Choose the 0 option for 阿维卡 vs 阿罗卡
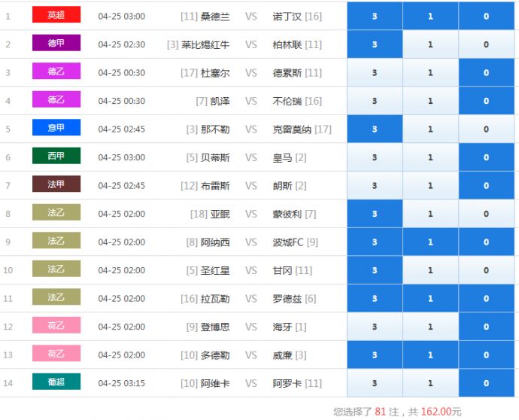 pyautogui.click(x=486, y=383)
